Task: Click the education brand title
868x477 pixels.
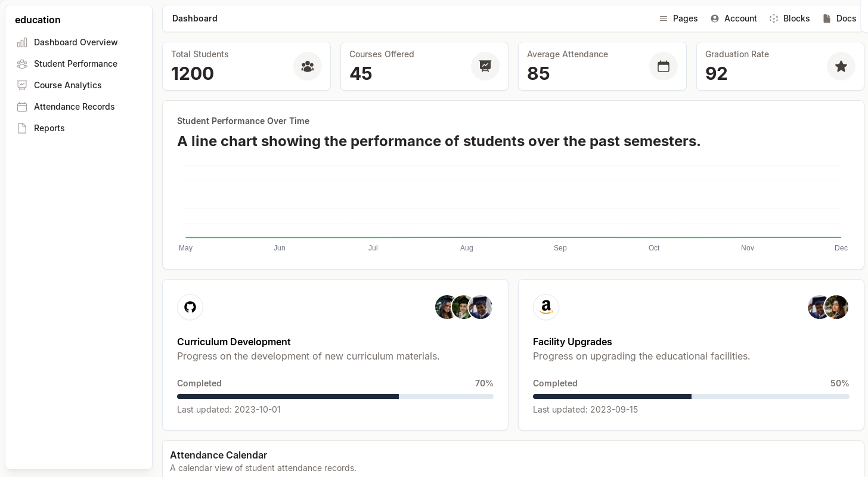Action: (38, 20)
